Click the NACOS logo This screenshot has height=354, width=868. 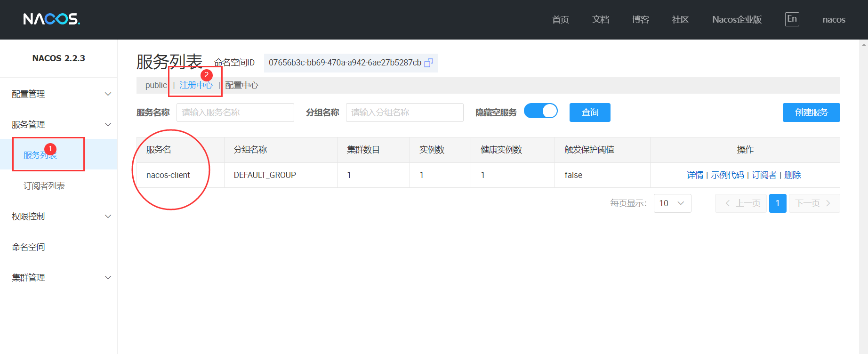click(52, 19)
